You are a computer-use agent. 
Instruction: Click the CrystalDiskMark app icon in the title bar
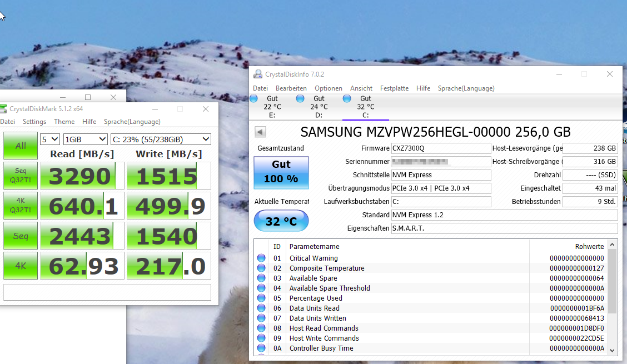pyautogui.click(x=3, y=109)
